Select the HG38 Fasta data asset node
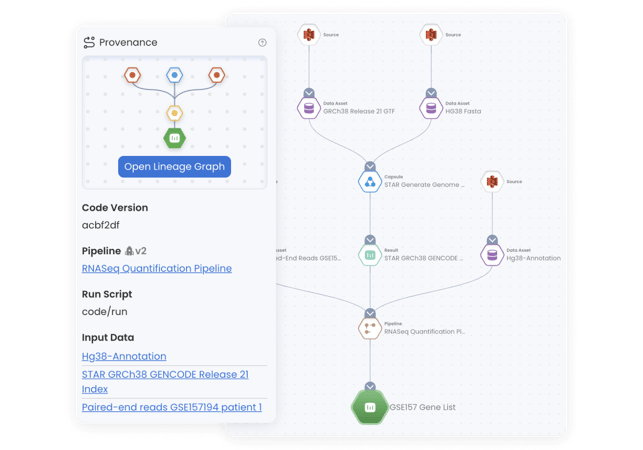Viewport: 643px width, 450px height. point(431,108)
